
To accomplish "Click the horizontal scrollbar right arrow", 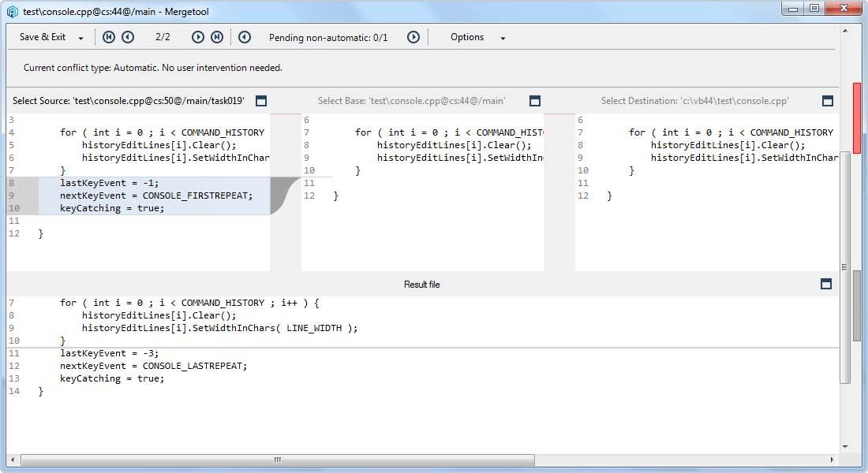I will pyautogui.click(x=832, y=460).
